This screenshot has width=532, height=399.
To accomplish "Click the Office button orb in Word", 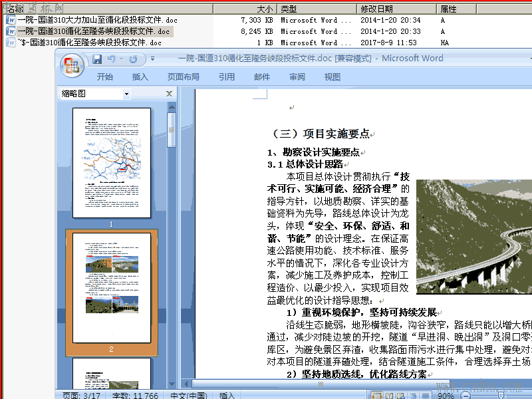I will pos(72,65).
